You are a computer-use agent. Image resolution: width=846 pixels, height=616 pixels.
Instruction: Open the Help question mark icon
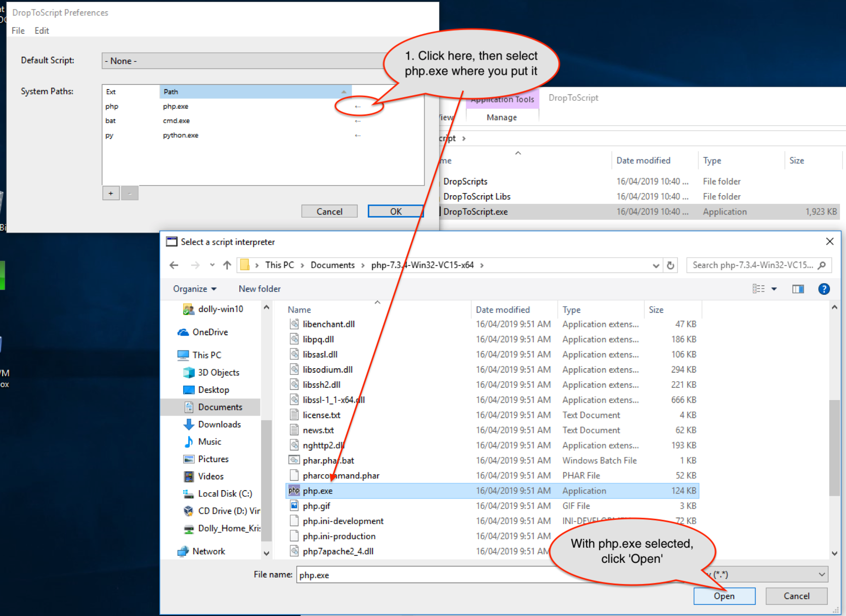point(824,289)
